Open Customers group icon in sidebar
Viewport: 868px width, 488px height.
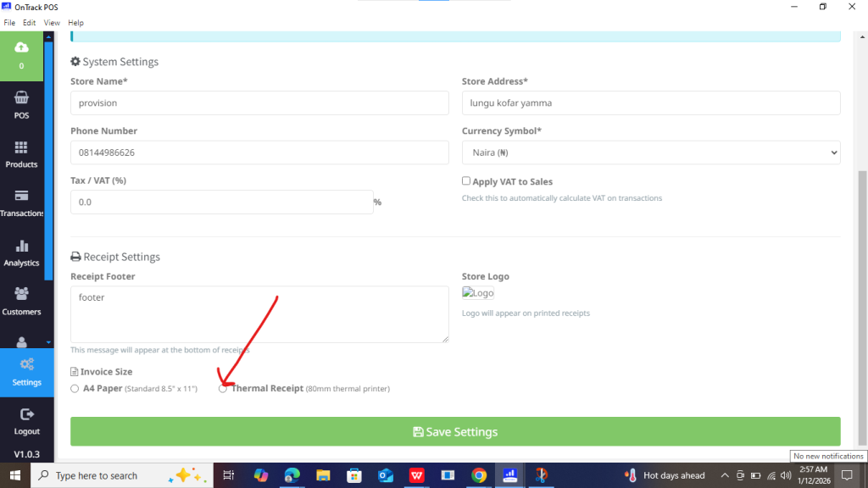(x=21, y=294)
